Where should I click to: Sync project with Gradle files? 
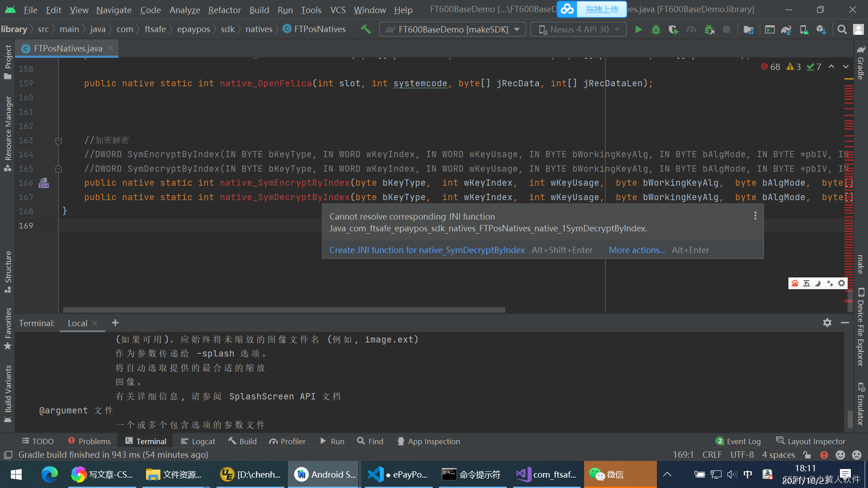pyautogui.click(x=786, y=29)
